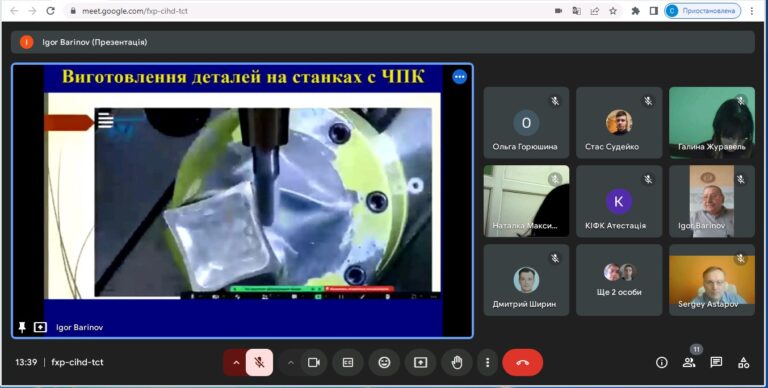Toggle the browser side panel icon
Screen dimensions: 768x388
653,11
